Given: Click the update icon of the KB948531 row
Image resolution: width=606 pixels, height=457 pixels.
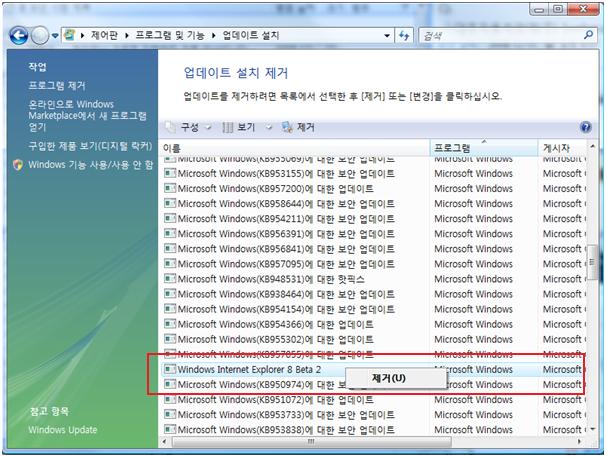Looking at the screenshot, I should 170,279.
